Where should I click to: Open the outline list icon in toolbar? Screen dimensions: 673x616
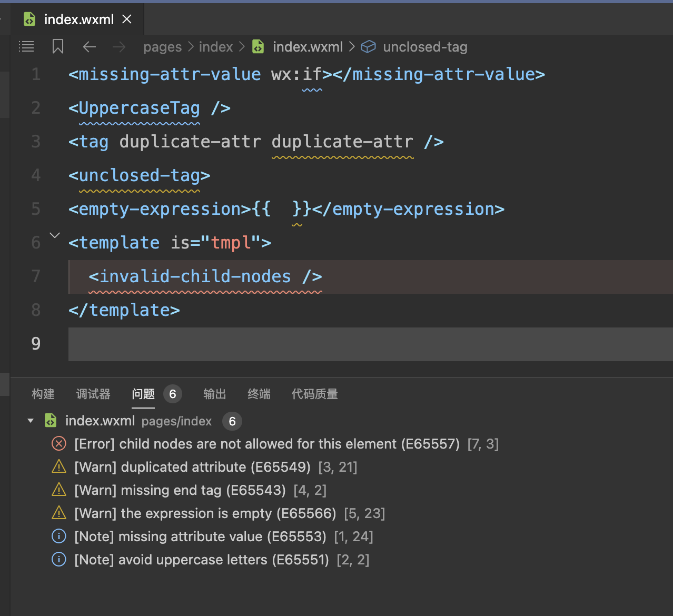(26, 47)
